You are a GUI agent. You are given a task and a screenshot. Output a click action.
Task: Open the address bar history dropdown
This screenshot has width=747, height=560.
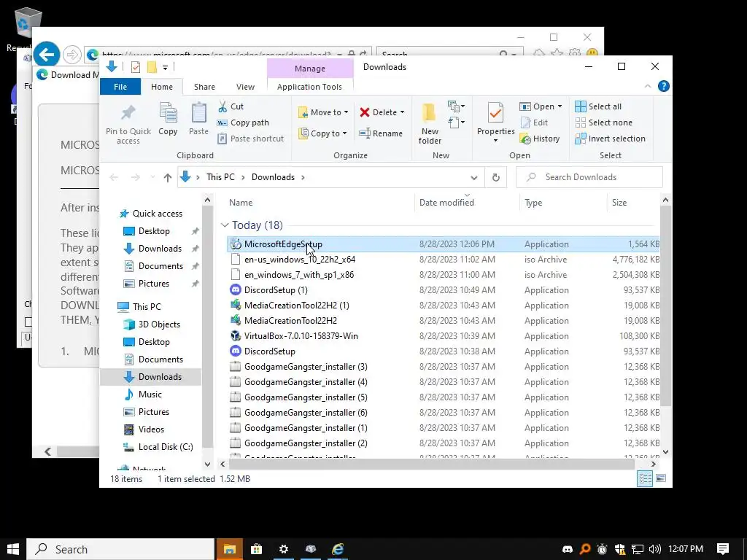tap(473, 178)
